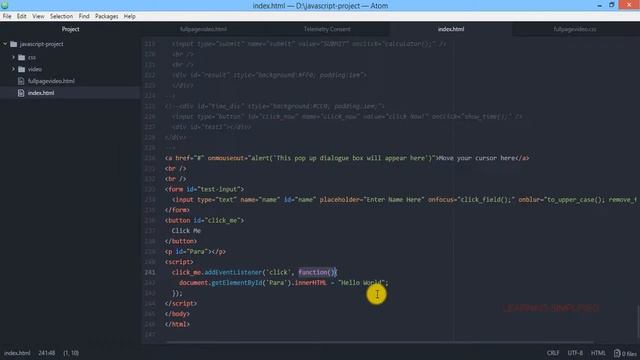Open the Help menu

click(x=130, y=16)
